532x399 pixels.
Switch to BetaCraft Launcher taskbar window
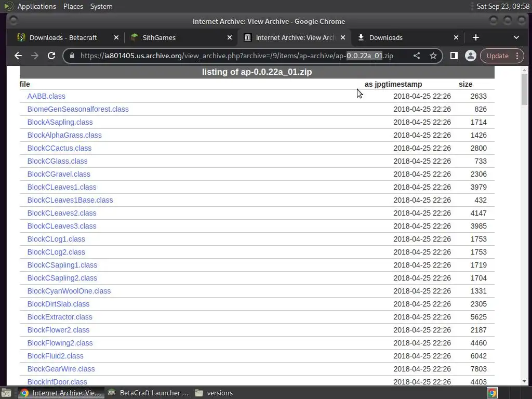(x=149, y=393)
